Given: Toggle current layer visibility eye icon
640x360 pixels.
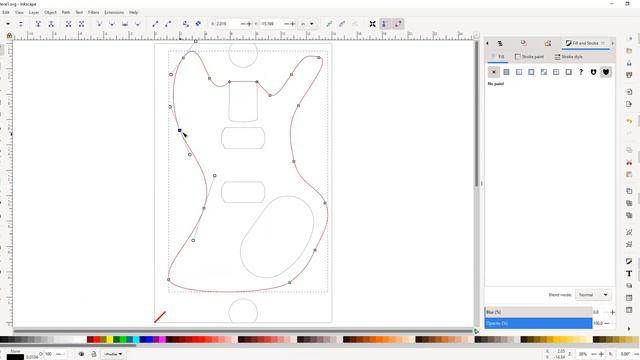Looking at the screenshot, I should tap(81, 354).
